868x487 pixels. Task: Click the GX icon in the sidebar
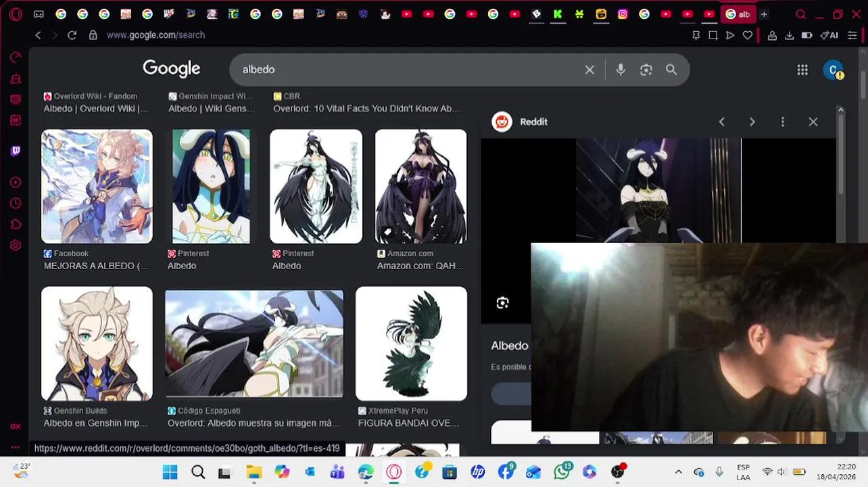tap(15, 426)
